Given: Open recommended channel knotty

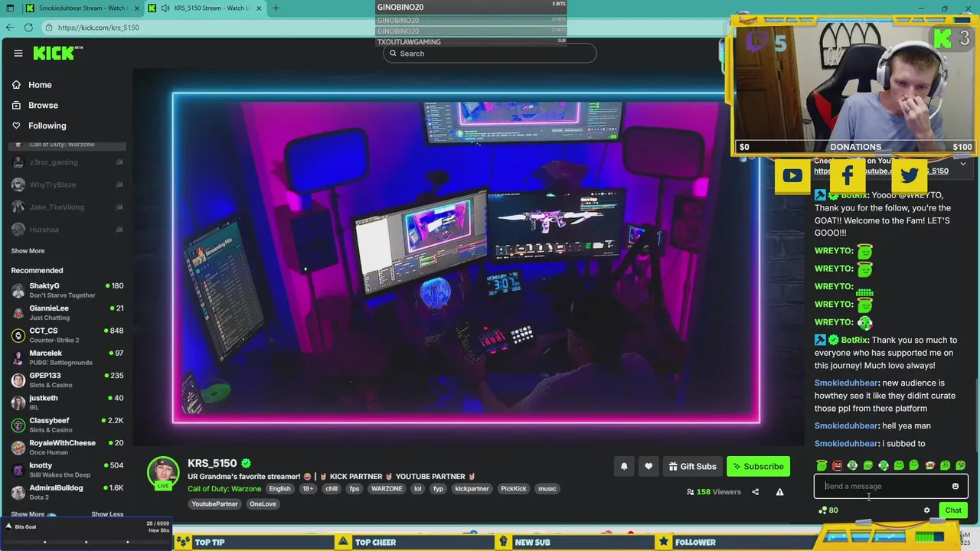Looking at the screenshot, I should coord(67,469).
